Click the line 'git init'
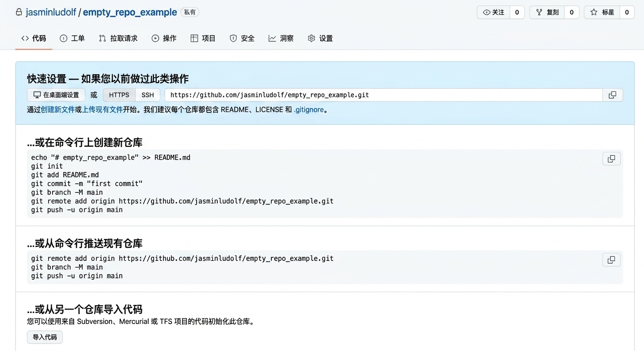644x351 pixels. click(47, 166)
